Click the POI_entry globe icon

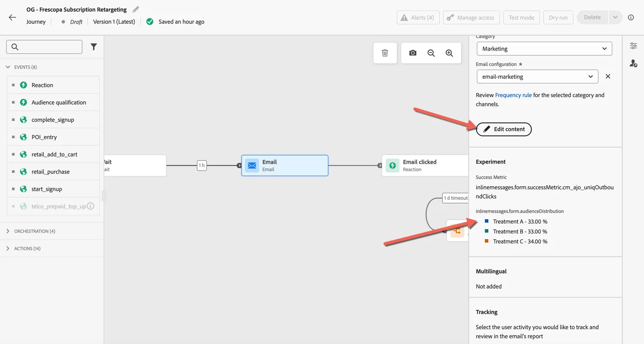(24, 137)
